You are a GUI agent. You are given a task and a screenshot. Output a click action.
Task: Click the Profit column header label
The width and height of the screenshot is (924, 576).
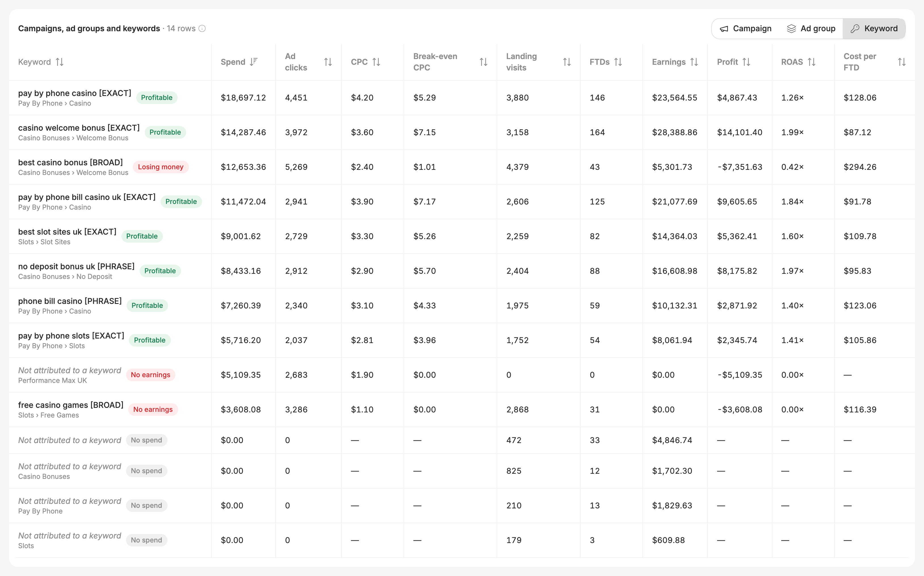pyautogui.click(x=727, y=62)
